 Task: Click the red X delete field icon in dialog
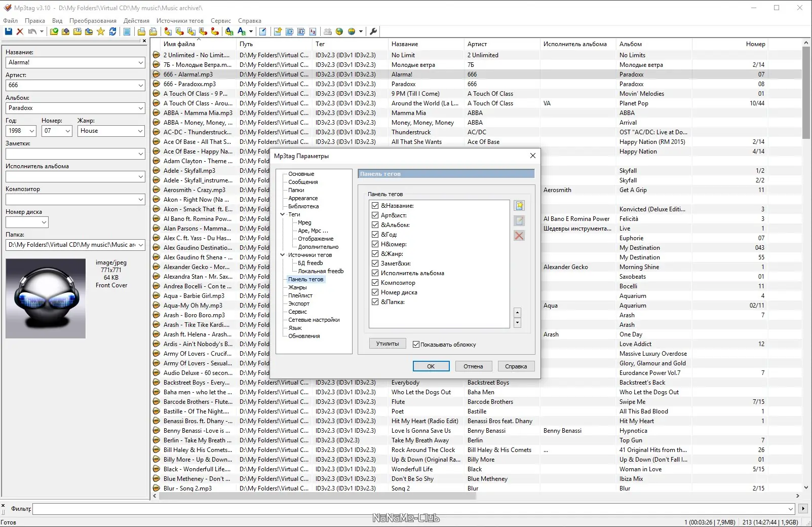click(519, 236)
